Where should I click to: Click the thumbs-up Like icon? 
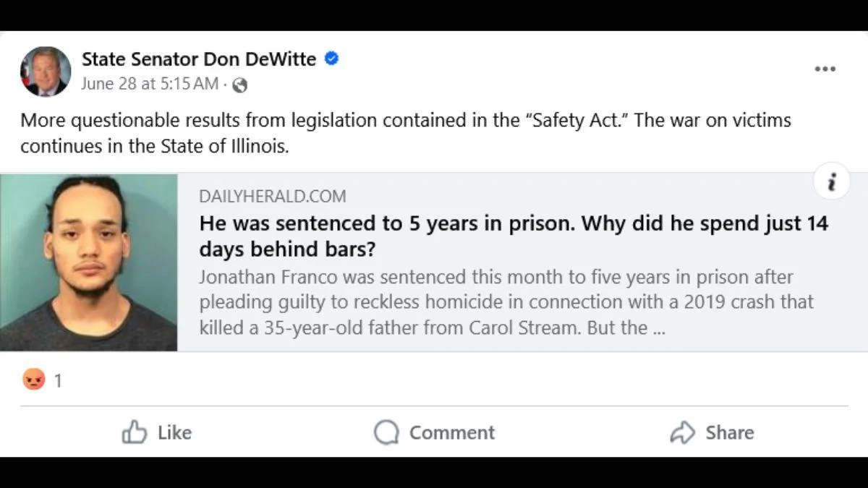[135, 432]
